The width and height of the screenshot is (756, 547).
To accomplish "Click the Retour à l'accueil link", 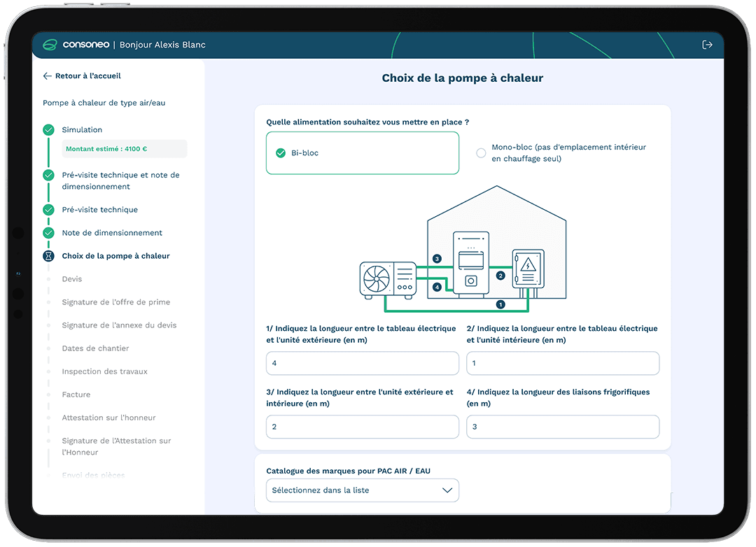I will pos(88,76).
